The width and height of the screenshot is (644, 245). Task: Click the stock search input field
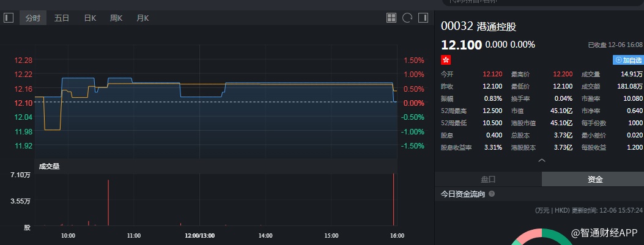click(x=538, y=2)
